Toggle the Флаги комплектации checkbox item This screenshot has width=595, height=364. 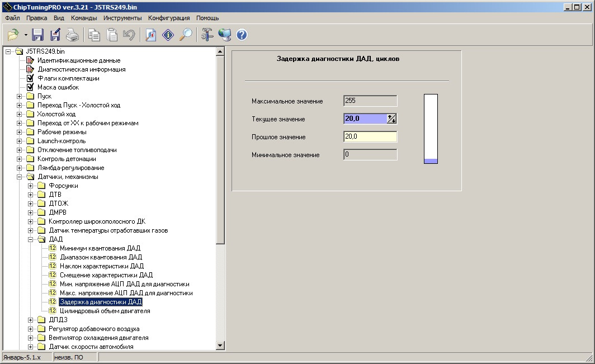click(30, 78)
